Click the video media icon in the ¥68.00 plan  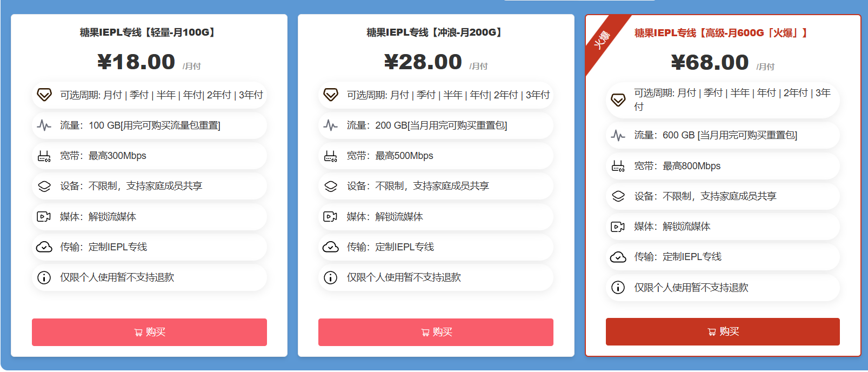click(618, 227)
